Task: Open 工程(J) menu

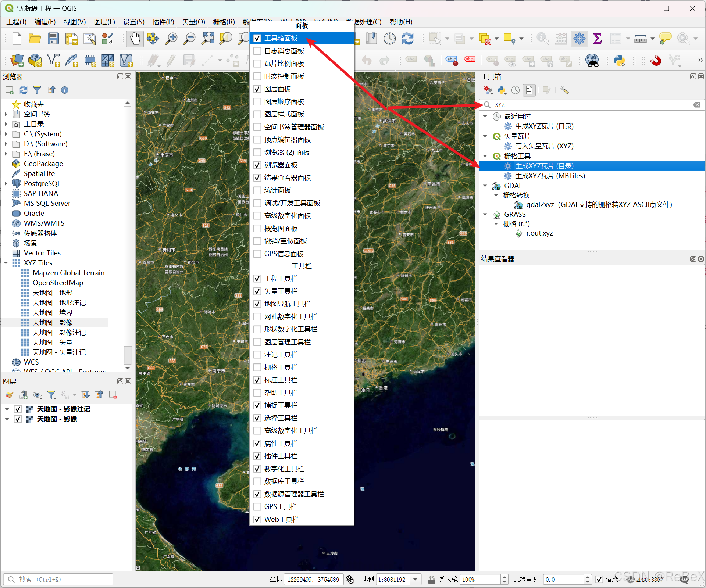Action: click(x=17, y=22)
